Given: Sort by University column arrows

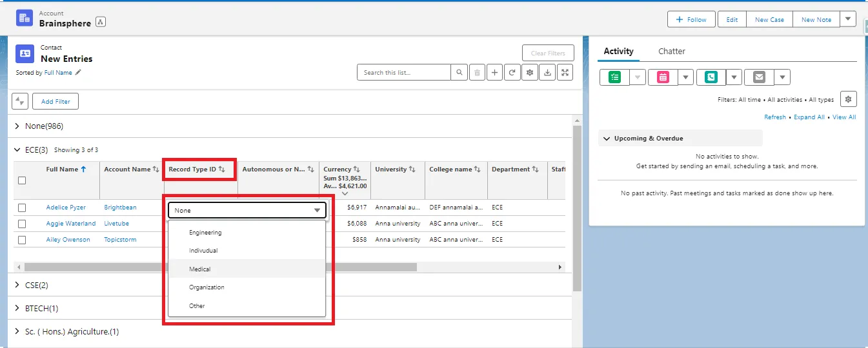Looking at the screenshot, I should (412, 169).
